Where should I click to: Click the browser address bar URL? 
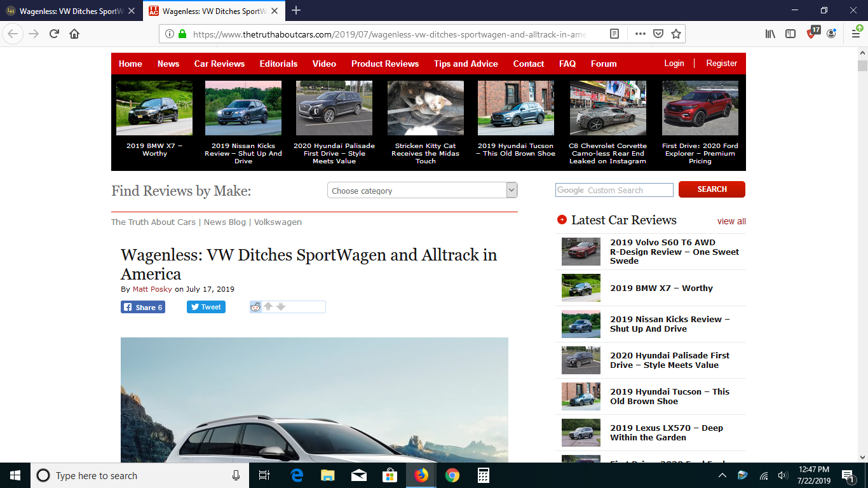pos(389,34)
